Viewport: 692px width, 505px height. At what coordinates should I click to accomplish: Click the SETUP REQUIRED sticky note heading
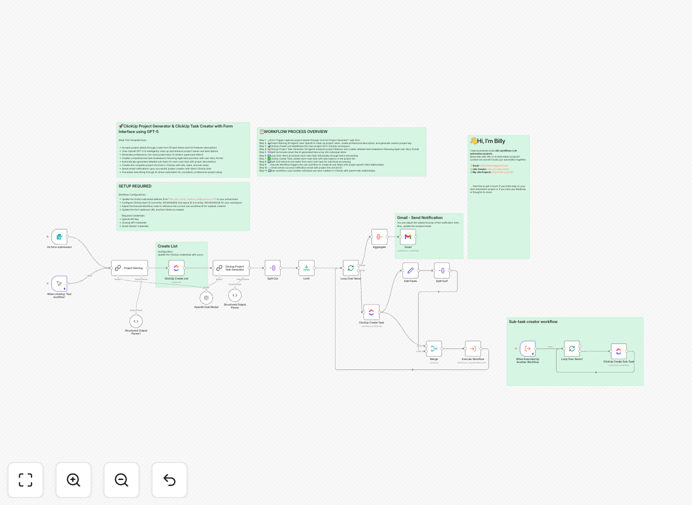tap(135, 186)
